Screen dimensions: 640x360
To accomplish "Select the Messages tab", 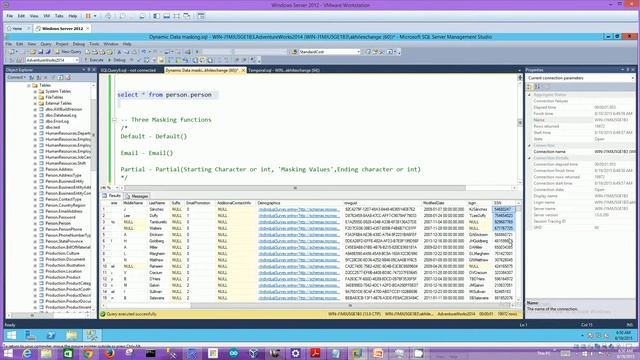I will coord(137,196).
